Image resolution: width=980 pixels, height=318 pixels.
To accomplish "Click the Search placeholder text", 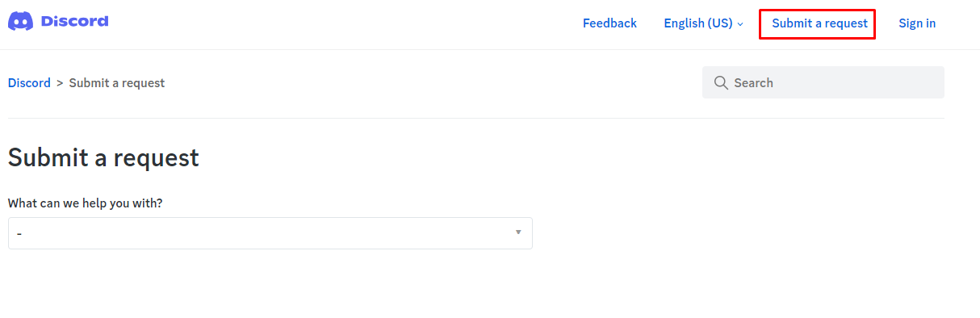I will pyautogui.click(x=753, y=83).
